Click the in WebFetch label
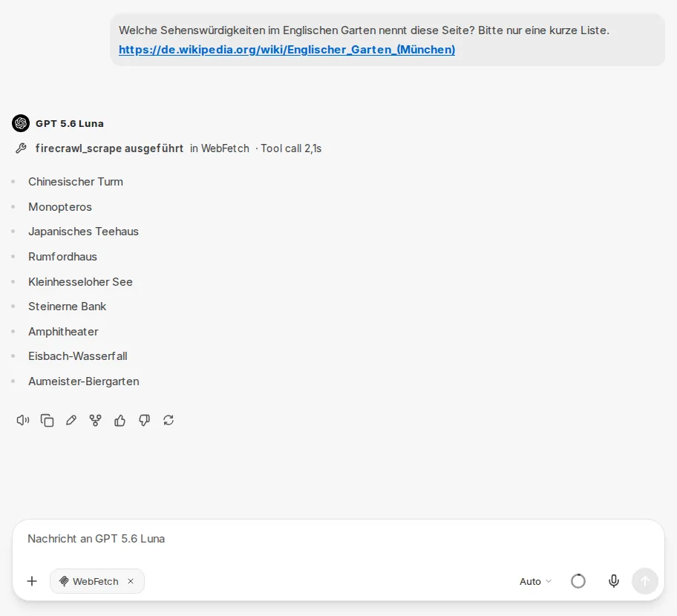 tap(219, 148)
